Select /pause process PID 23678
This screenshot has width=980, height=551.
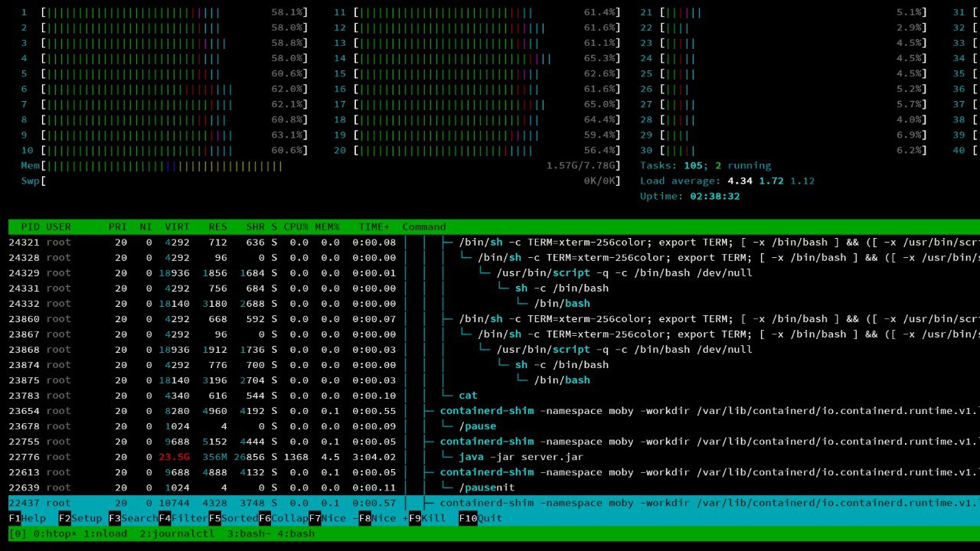click(x=494, y=426)
